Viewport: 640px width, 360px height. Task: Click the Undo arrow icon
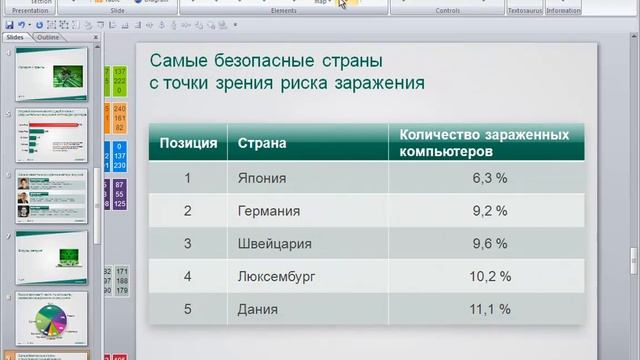point(22,25)
